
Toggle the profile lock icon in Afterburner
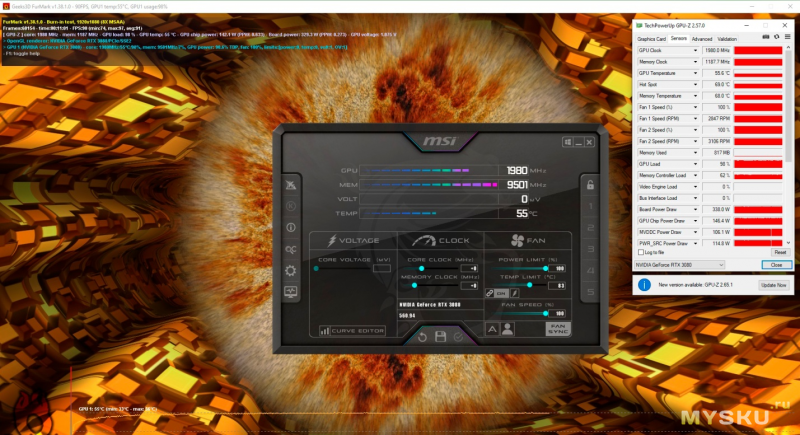590,185
